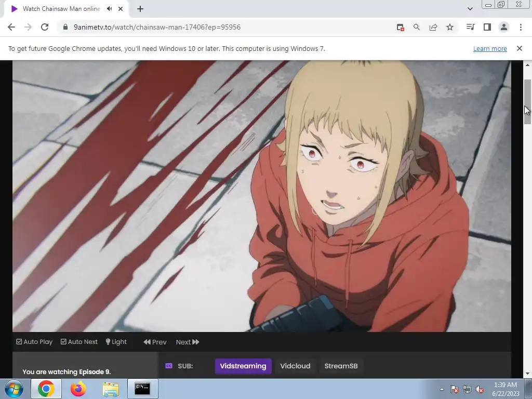Click the scrollbar down arrow
The width and height of the screenshot is (532, 399).
tap(527, 374)
